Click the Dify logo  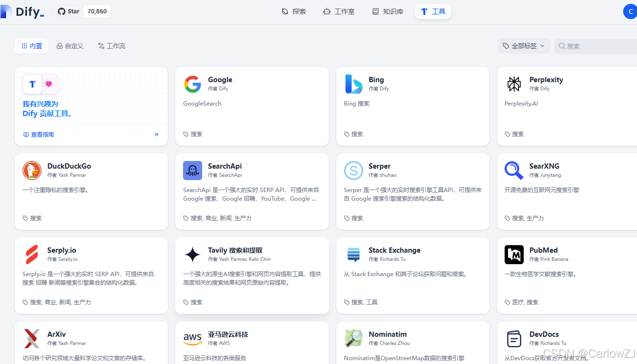[x=22, y=11]
